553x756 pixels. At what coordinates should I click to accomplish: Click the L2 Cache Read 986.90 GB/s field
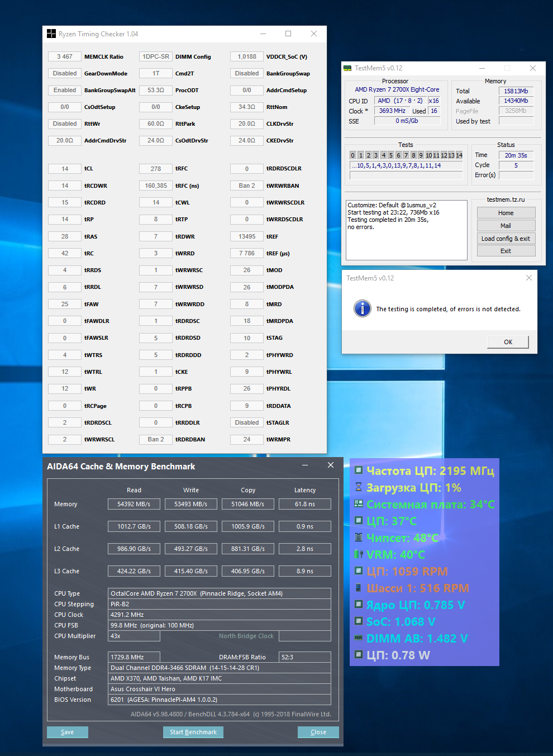click(x=134, y=549)
